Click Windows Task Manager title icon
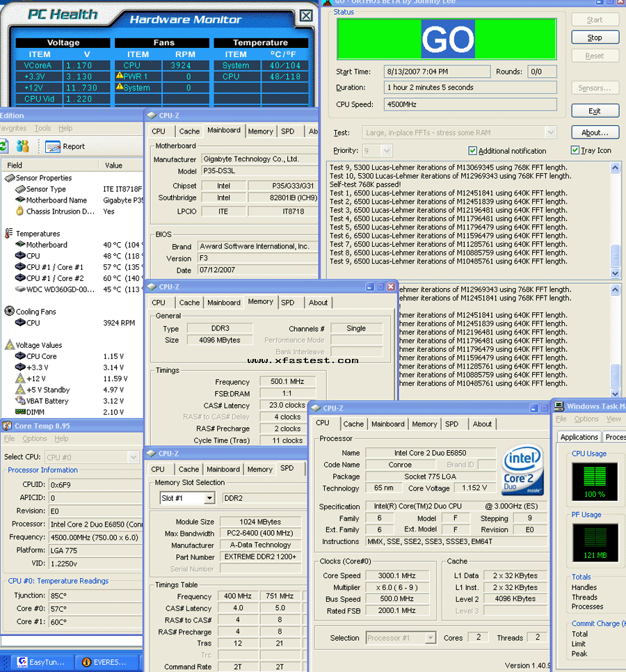Screen dimensions: 626x672 [x=559, y=406]
